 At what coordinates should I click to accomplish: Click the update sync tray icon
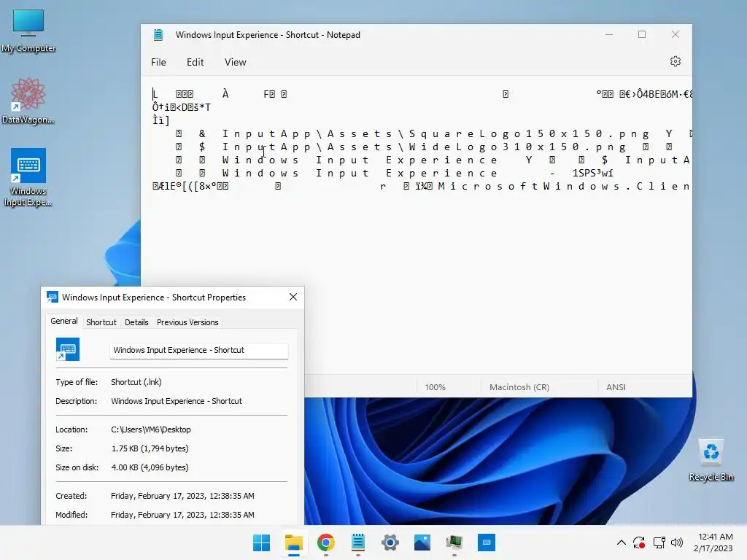point(639,542)
